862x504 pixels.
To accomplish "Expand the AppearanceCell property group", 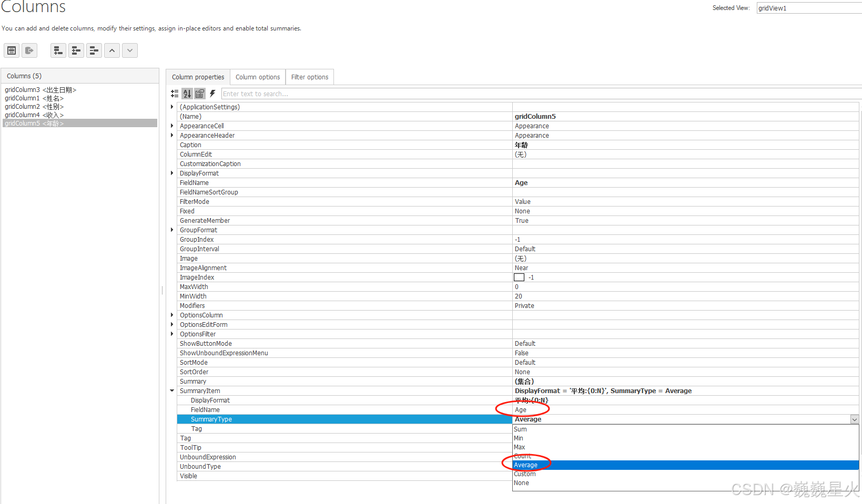I will pos(171,126).
